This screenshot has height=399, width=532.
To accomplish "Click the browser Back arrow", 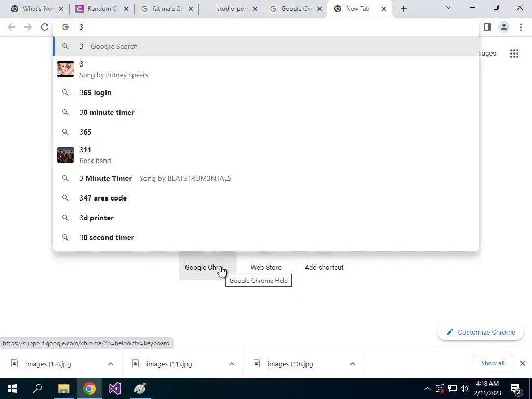I will tap(11, 27).
